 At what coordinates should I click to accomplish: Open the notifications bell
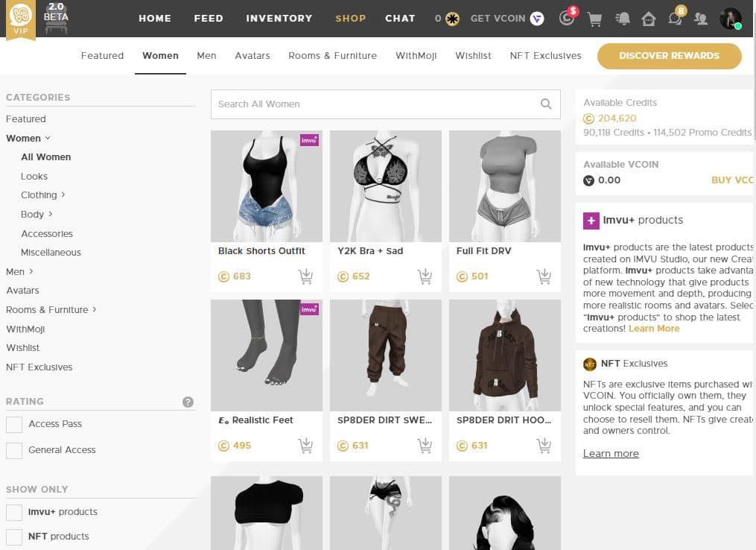623,19
